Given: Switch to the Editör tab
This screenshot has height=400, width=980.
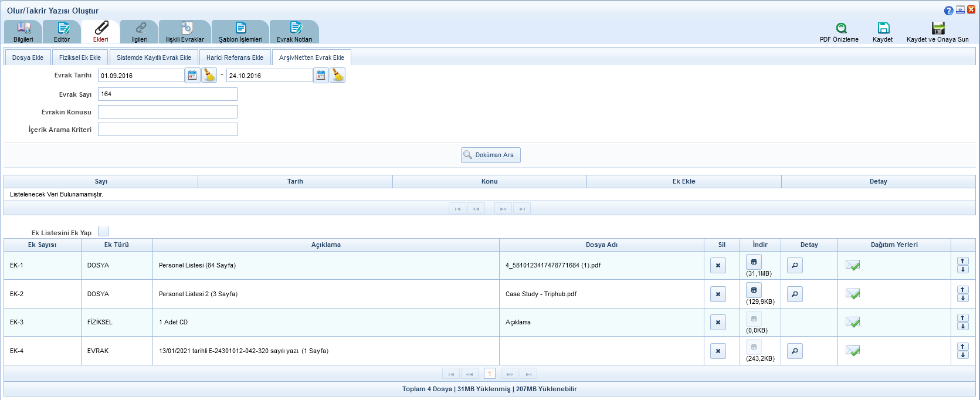Looking at the screenshot, I should [62, 32].
